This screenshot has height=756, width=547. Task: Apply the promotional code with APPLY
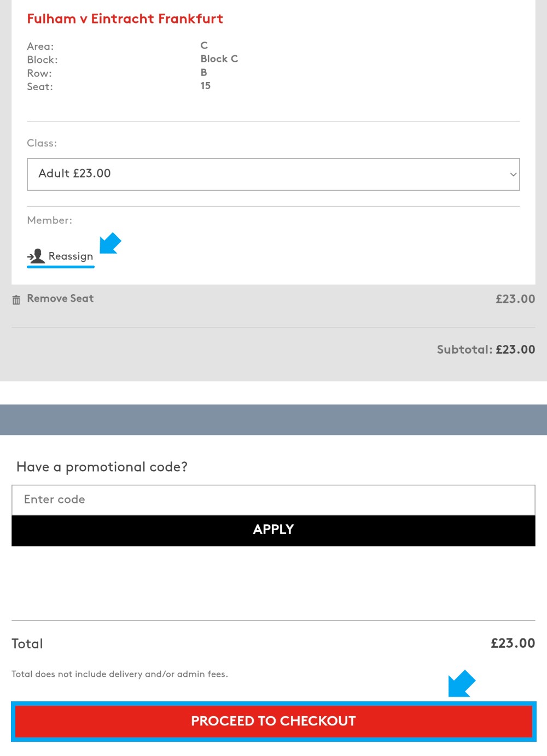273,530
